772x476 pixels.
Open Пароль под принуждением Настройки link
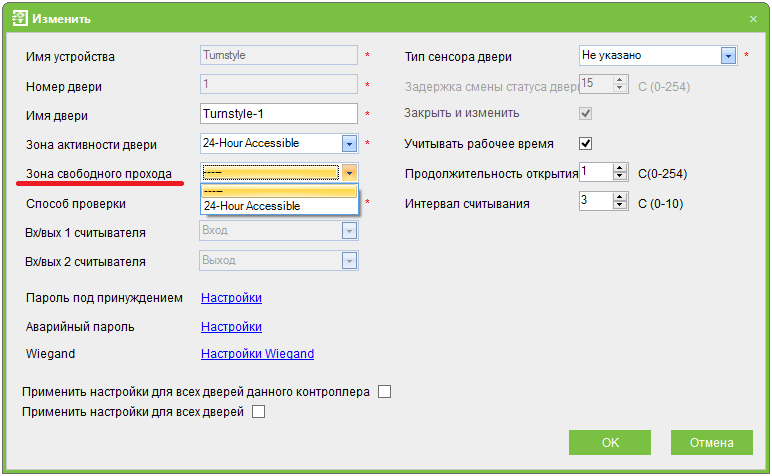(231, 298)
